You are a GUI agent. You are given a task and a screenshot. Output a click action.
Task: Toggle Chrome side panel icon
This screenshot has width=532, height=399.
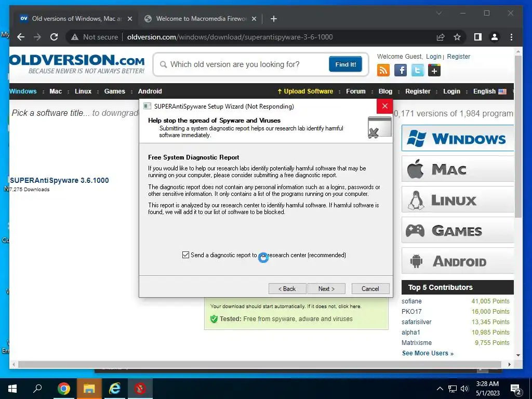click(x=478, y=37)
